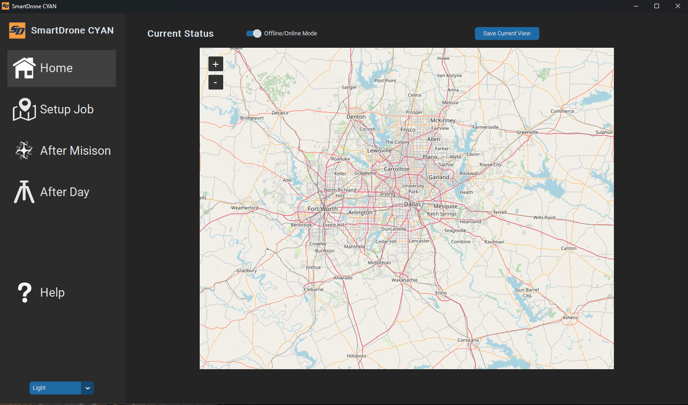The height and width of the screenshot is (405, 688).
Task: Open the Setup Job section
Action: (61, 109)
